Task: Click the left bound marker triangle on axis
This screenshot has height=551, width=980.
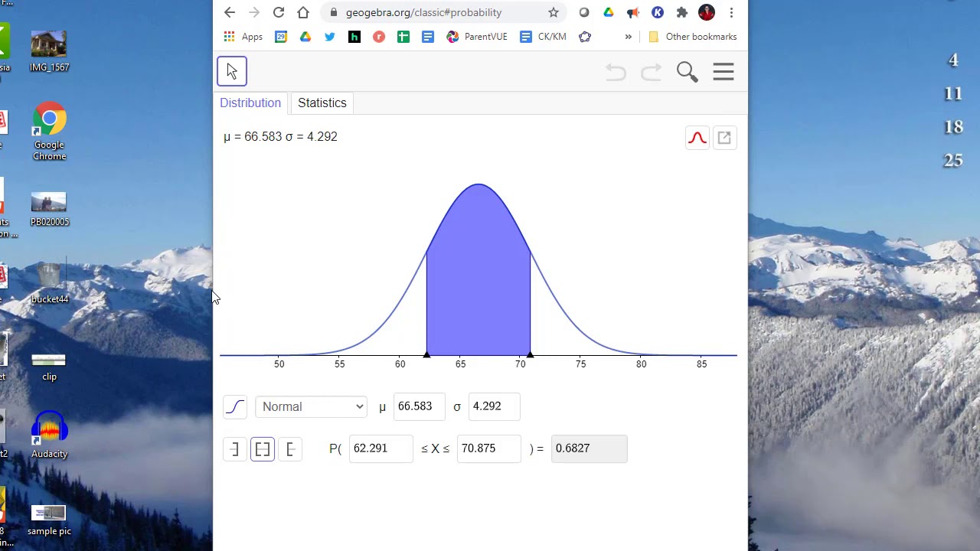Action: click(x=426, y=354)
